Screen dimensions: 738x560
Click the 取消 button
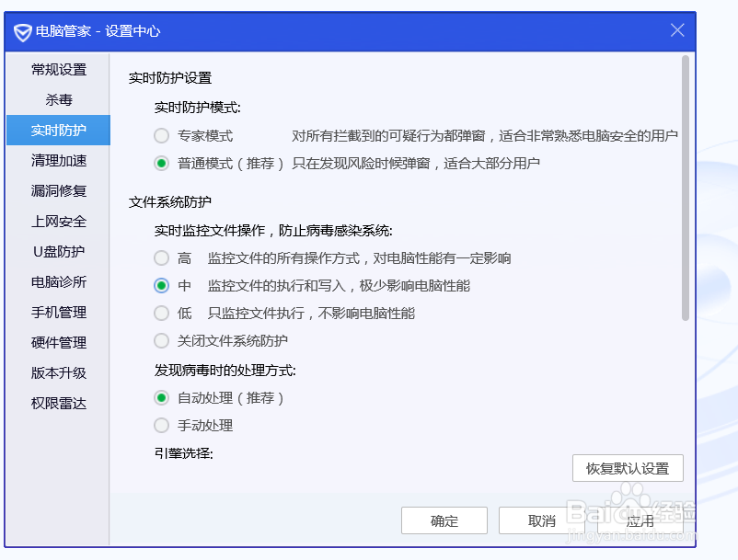click(x=541, y=520)
